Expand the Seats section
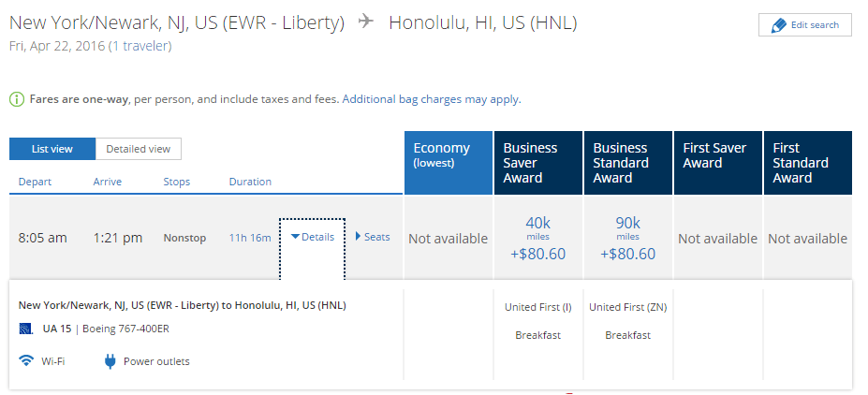The width and height of the screenshot is (868, 395). (373, 237)
